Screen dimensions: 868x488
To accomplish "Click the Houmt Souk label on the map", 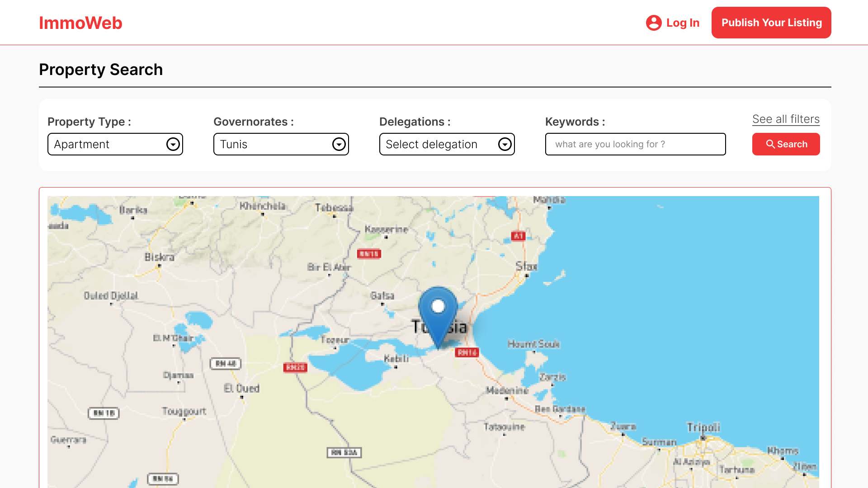I will click(533, 344).
